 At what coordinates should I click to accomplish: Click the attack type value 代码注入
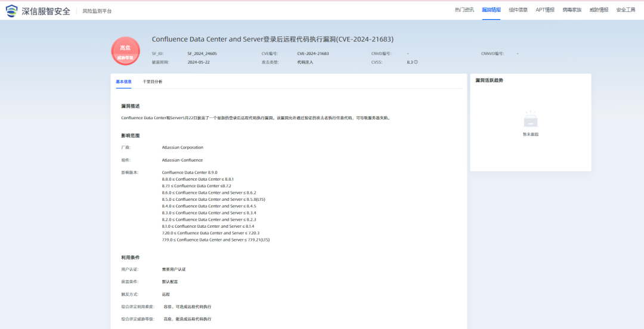(x=305, y=63)
